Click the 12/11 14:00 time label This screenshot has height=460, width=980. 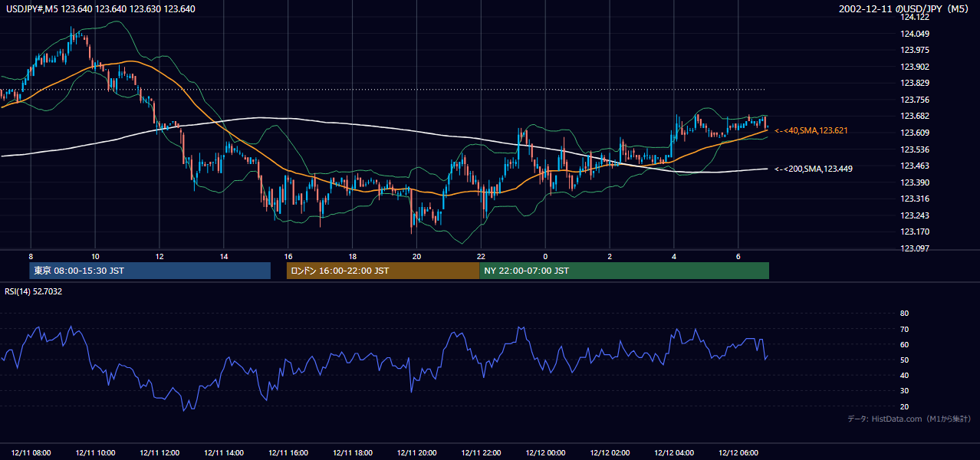pyautogui.click(x=224, y=453)
